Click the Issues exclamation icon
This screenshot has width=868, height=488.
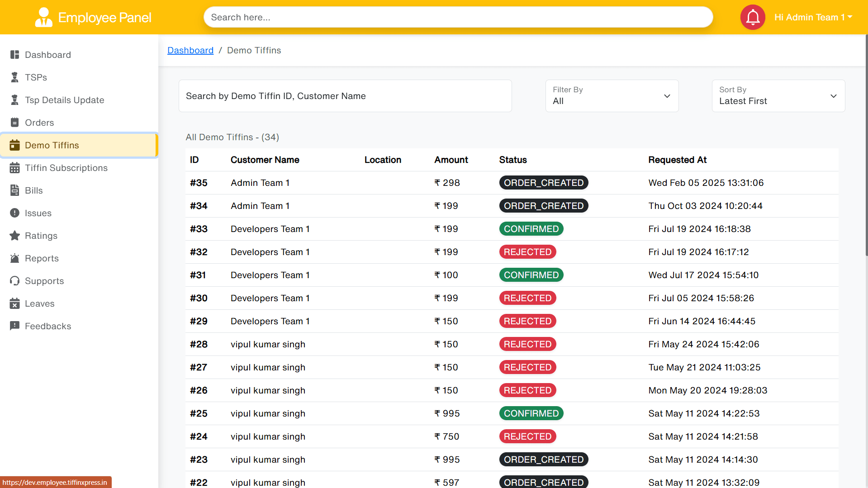14,213
